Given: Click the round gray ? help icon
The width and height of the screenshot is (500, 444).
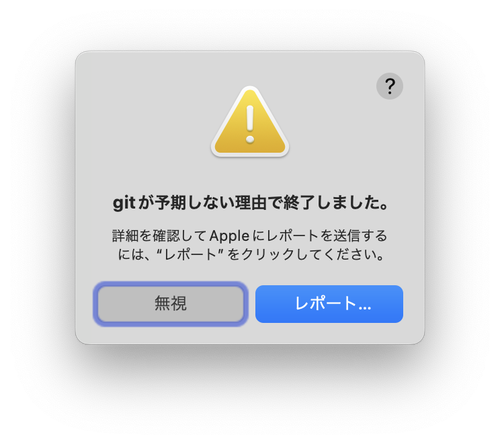Looking at the screenshot, I should [389, 86].
